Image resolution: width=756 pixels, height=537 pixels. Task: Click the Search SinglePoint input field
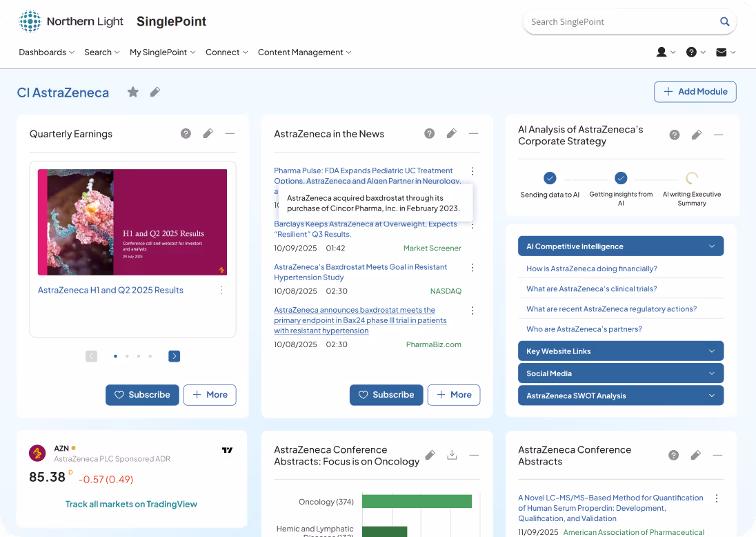tap(622, 21)
